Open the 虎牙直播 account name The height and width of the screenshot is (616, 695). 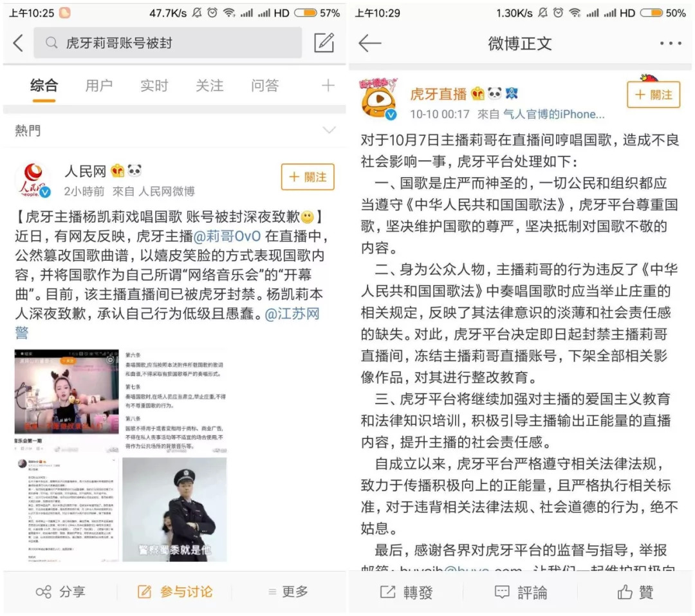pyautogui.click(x=438, y=93)
